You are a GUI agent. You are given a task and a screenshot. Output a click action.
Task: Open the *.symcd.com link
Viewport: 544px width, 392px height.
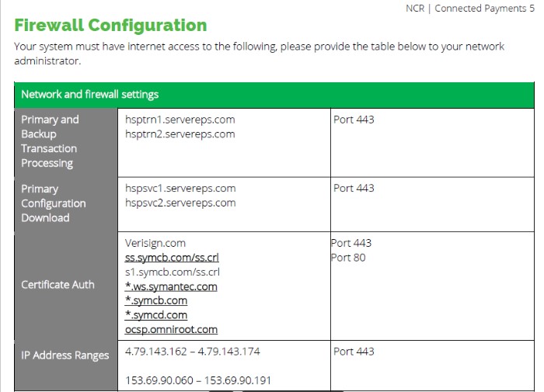(156, 315)
